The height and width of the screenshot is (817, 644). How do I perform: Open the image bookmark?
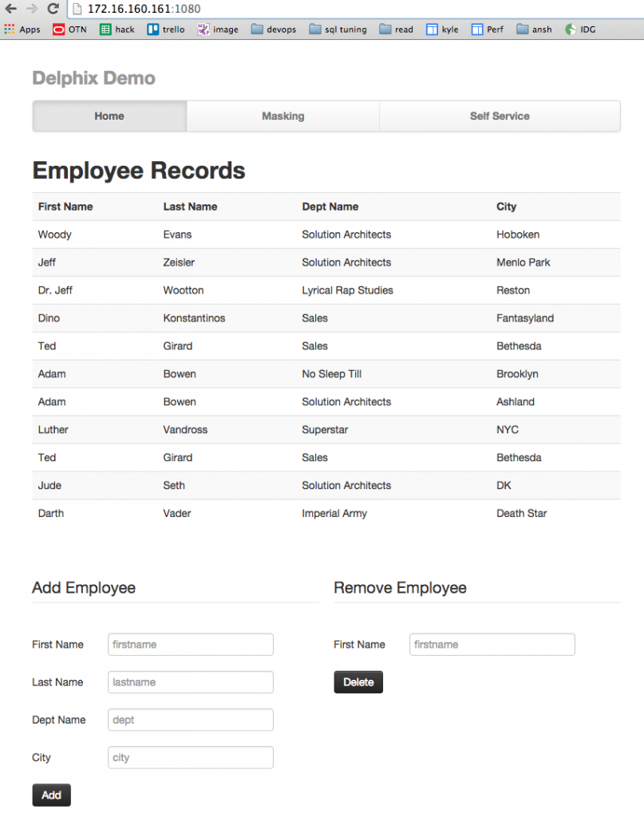(x=218, y=30)
